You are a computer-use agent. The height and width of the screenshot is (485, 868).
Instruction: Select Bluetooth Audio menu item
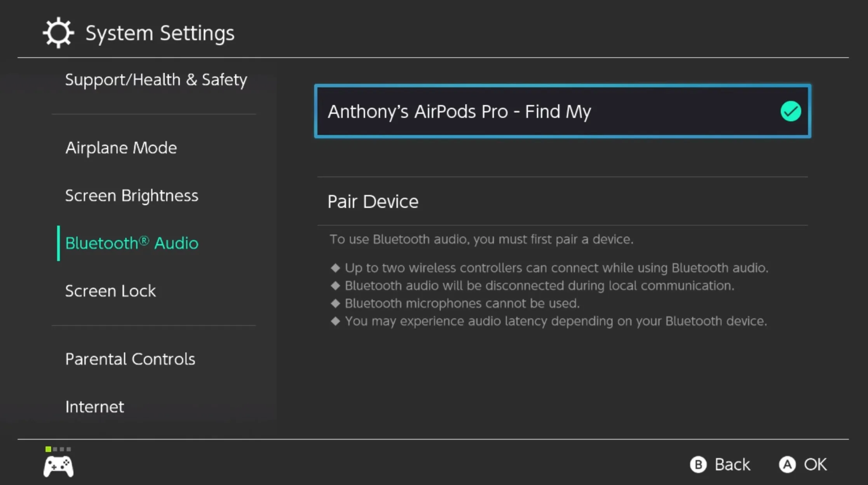(132, 243)
